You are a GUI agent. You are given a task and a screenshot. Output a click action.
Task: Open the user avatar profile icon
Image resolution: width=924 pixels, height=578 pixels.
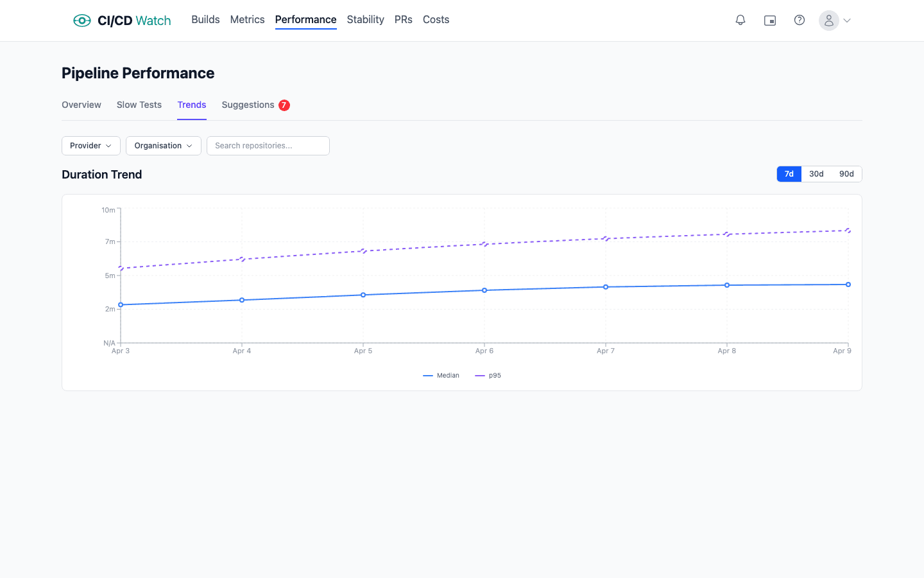(x=828, y=20)
